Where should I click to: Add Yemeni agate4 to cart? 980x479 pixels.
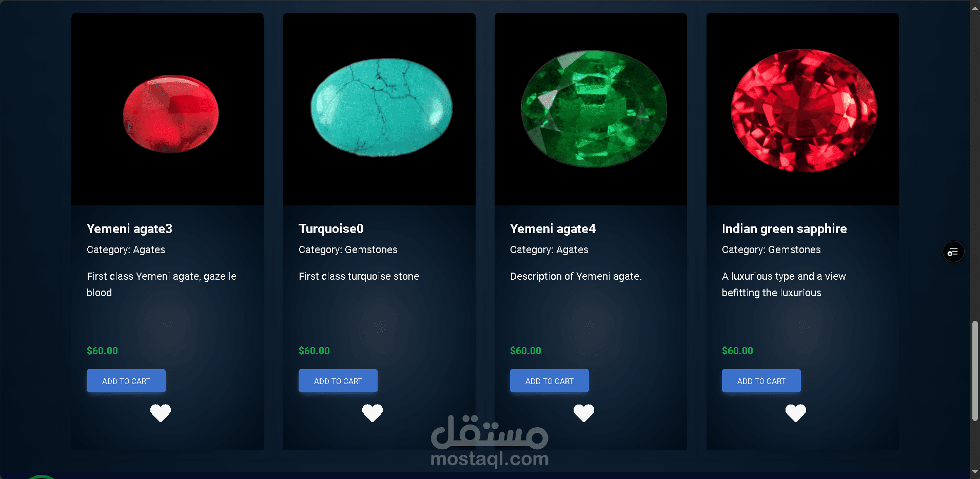[550, 381]
